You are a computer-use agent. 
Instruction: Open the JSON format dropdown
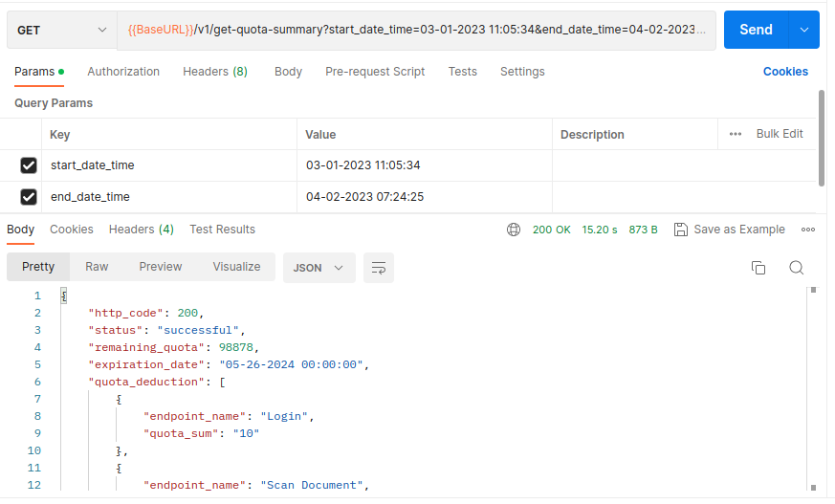tap(319, 268)
